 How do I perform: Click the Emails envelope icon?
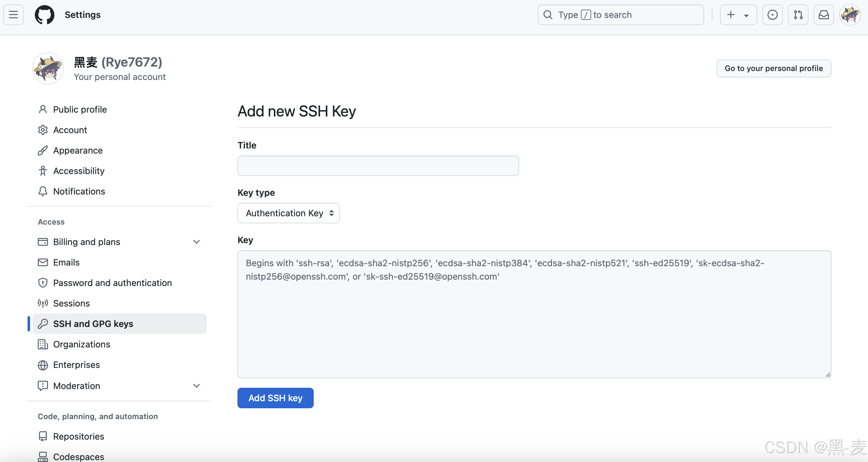43,262
